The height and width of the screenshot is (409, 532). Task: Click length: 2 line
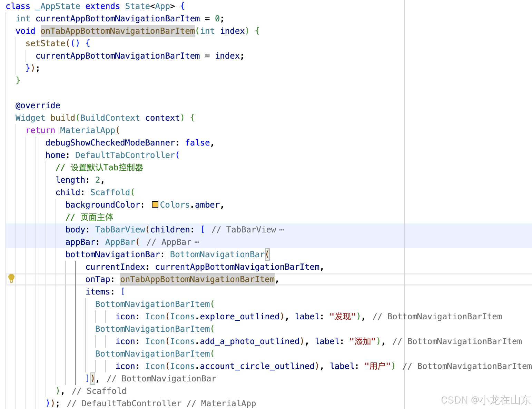point(80,180)
